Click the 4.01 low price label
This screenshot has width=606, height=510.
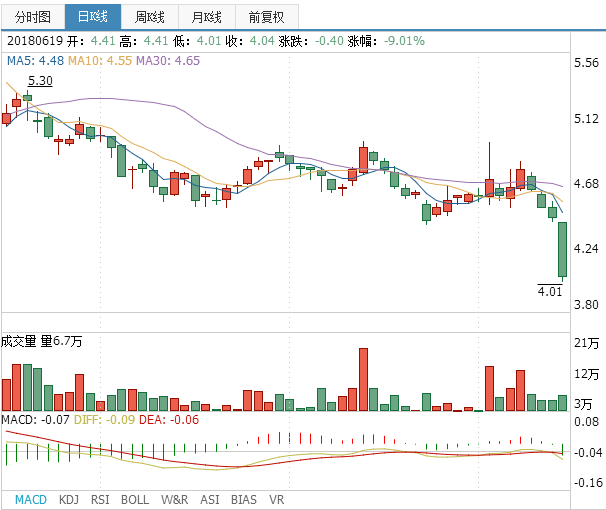point(550,291)
